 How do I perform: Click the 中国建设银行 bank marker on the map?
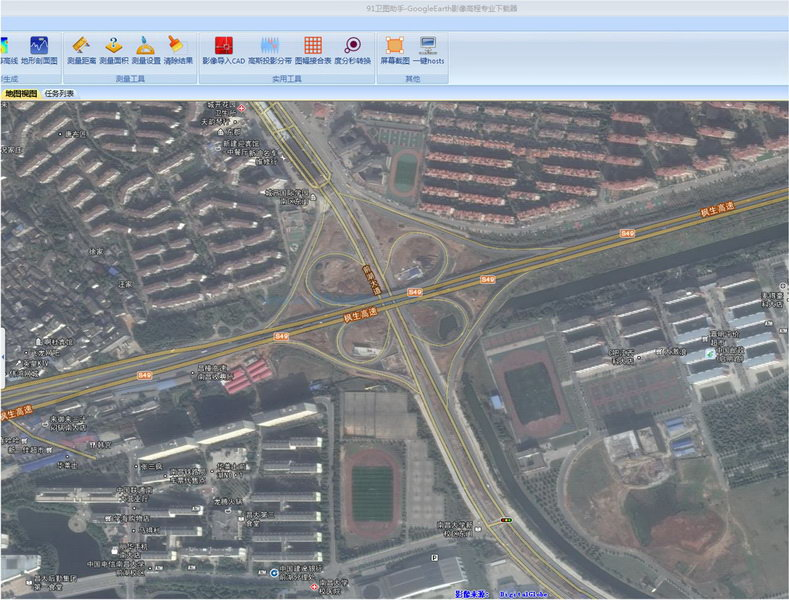click(x=274, y=573)
